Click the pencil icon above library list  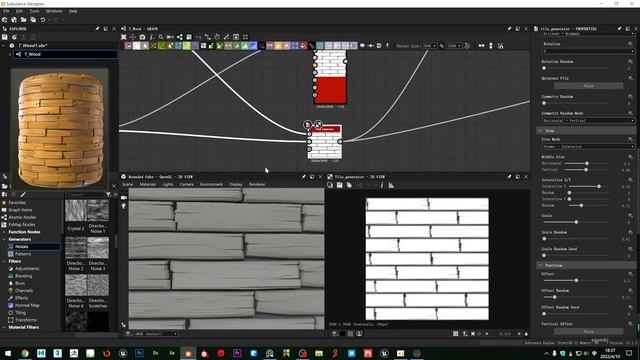pyautogui.click(x=23, y=194)
